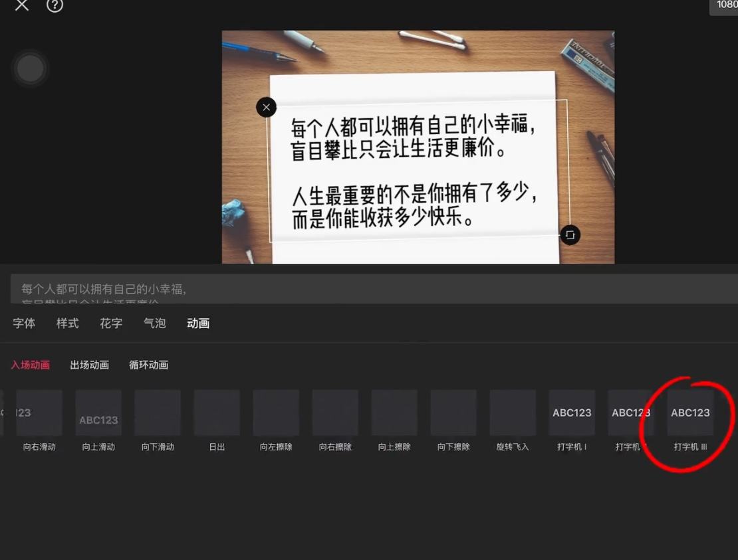This screenshot has height=560, width=738.
Task: Click the resize handle on the text box
Action: coord(570,234)
